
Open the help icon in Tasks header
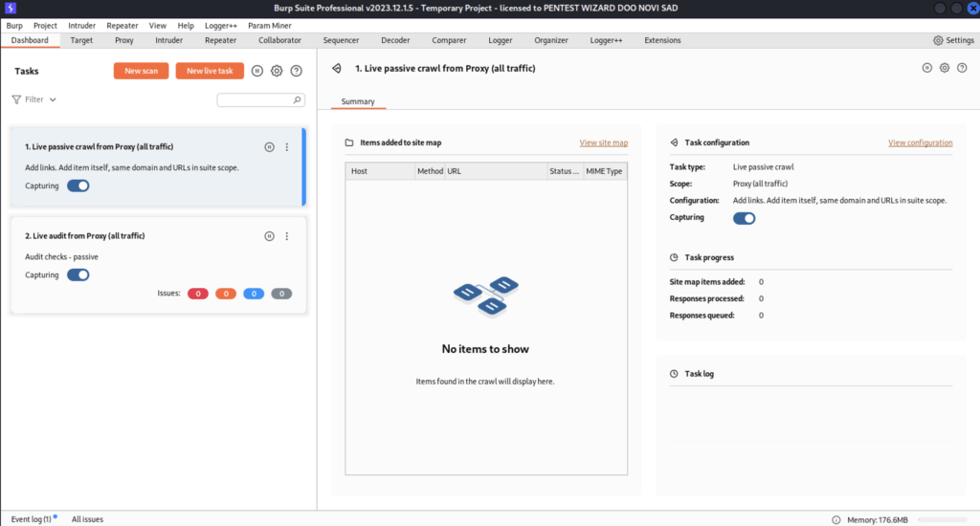point(297,71)
